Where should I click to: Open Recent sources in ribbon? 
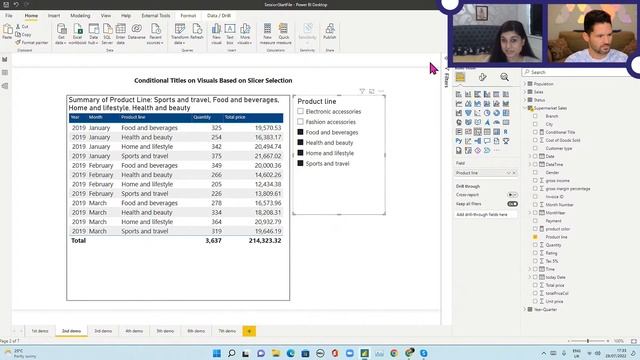(x=155, y=33)
